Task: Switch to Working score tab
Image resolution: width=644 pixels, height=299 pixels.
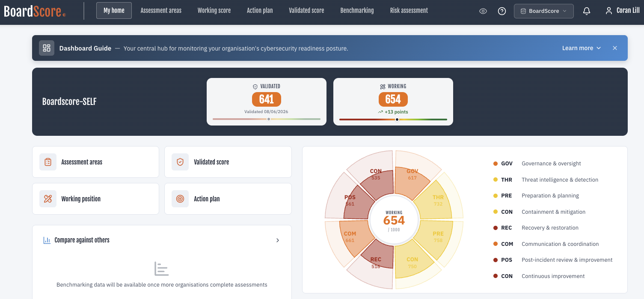Action: click(214, 11)
